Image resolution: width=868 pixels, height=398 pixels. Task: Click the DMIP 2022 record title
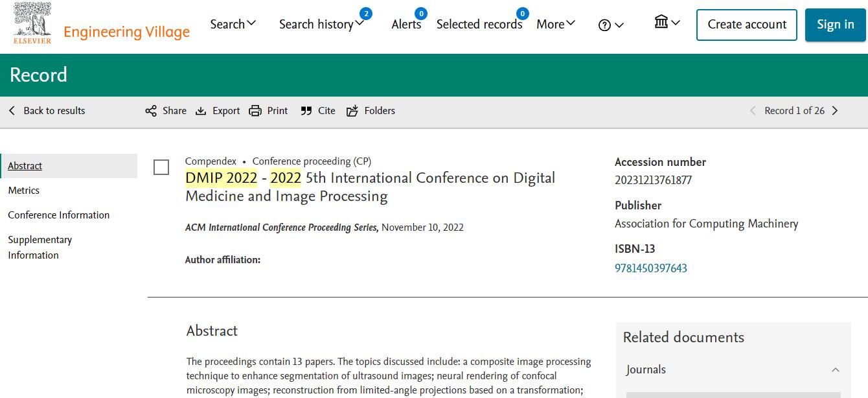tap(370, 187)
